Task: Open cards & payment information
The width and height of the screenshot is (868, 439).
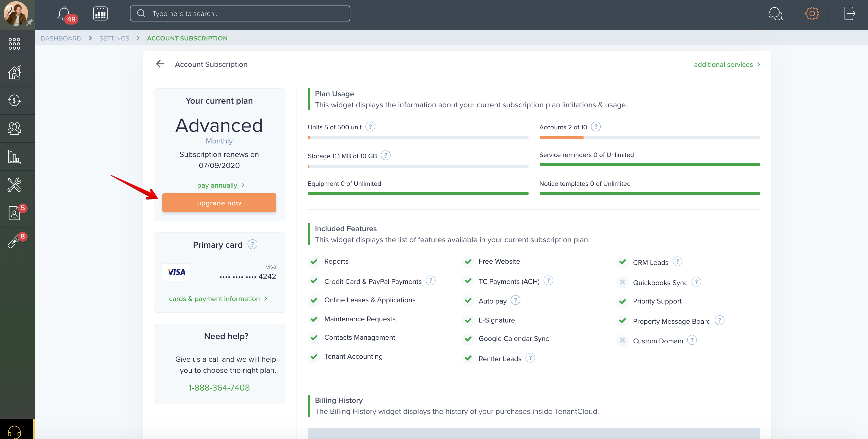Action: coord(218,299)
